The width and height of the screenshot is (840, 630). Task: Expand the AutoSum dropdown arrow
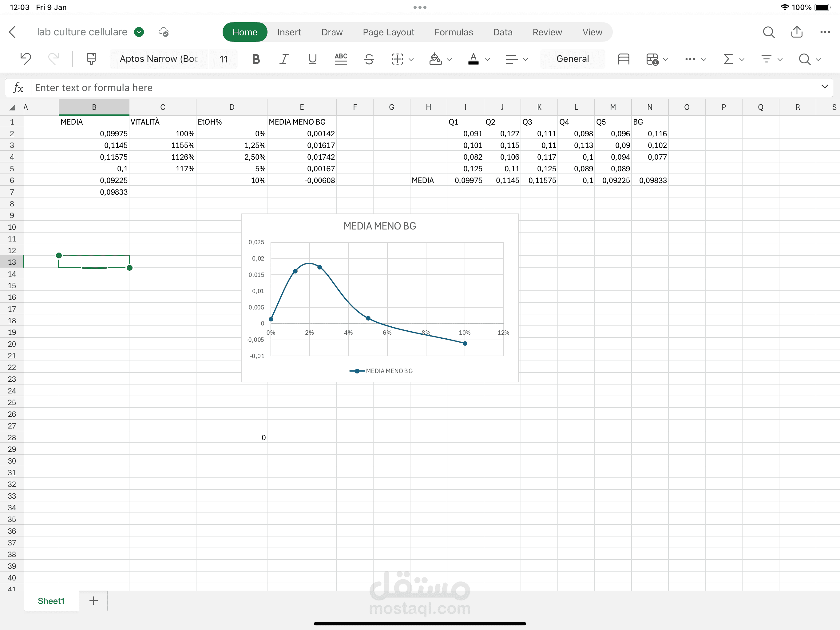click(742, 59)
